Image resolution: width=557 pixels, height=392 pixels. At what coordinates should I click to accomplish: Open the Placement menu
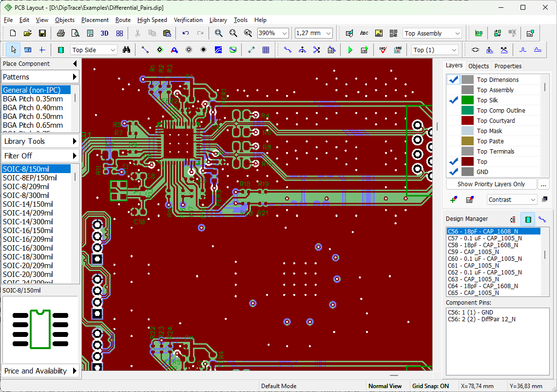(95, 20)
